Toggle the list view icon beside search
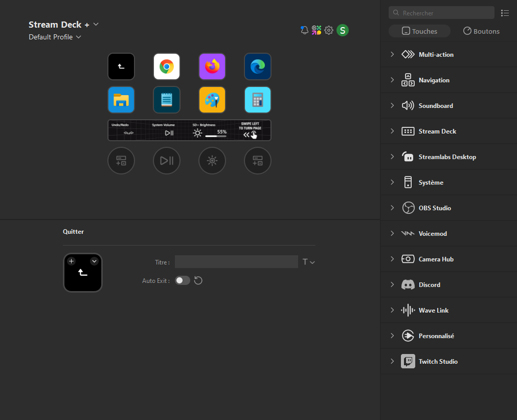517x420 pixels. (505, 13)
